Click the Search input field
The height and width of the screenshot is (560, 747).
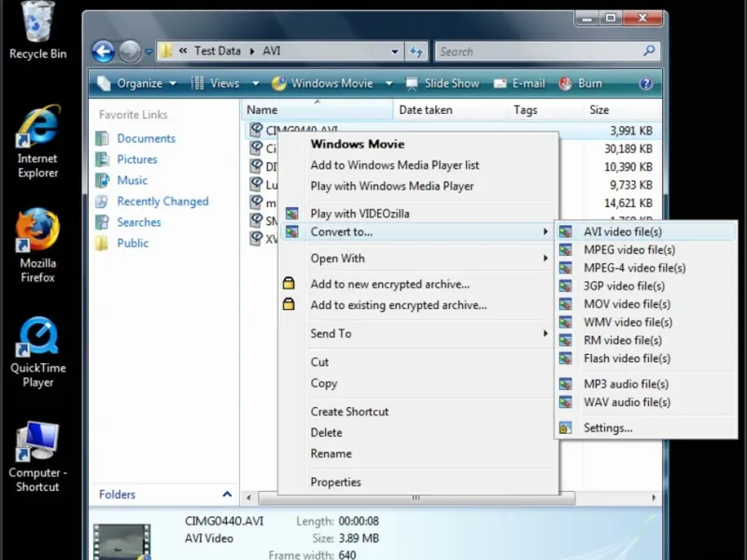(537, 52)
